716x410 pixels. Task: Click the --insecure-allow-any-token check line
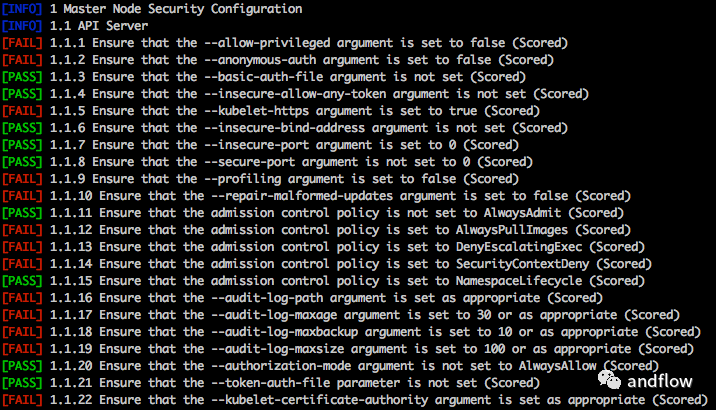point(300,94)
